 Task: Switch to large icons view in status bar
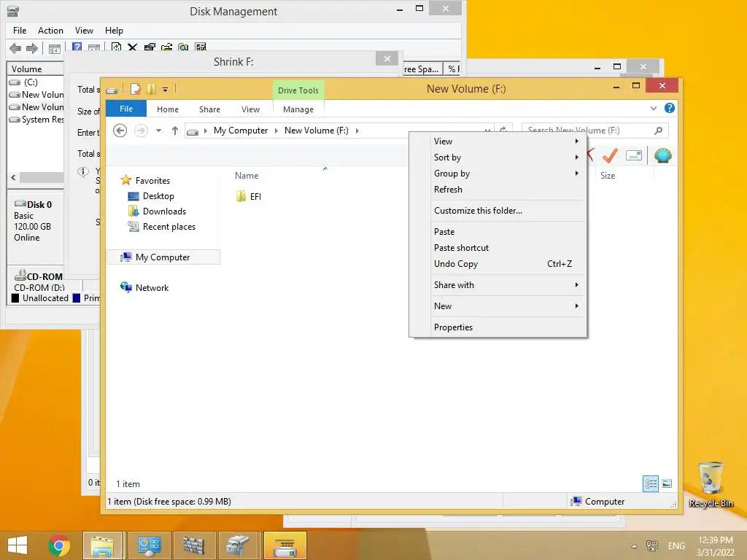667,484
